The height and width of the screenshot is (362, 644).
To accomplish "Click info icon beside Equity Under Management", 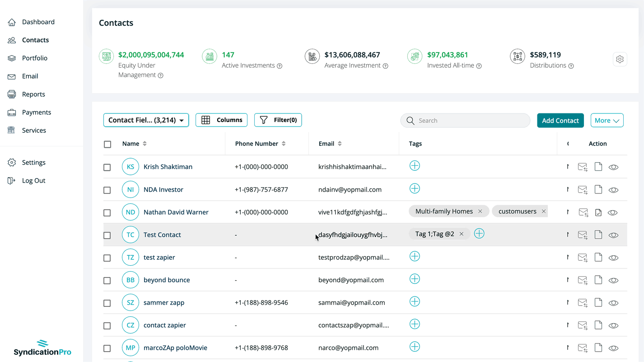I will tap(160, 75).
